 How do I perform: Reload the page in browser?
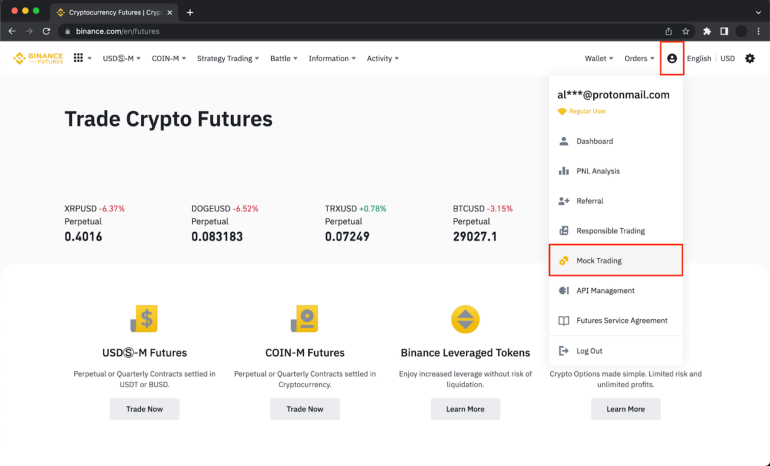(46, 31)
